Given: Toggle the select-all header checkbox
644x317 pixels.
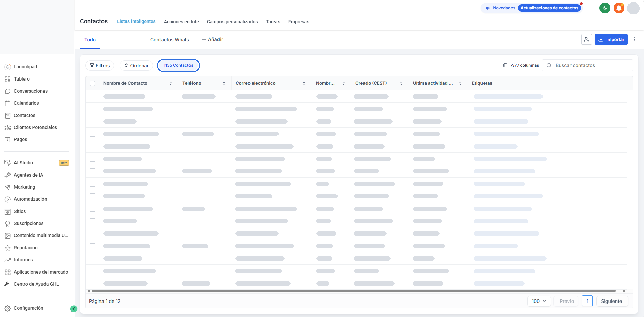Looking at the screenshot, I should pos(92,83).
